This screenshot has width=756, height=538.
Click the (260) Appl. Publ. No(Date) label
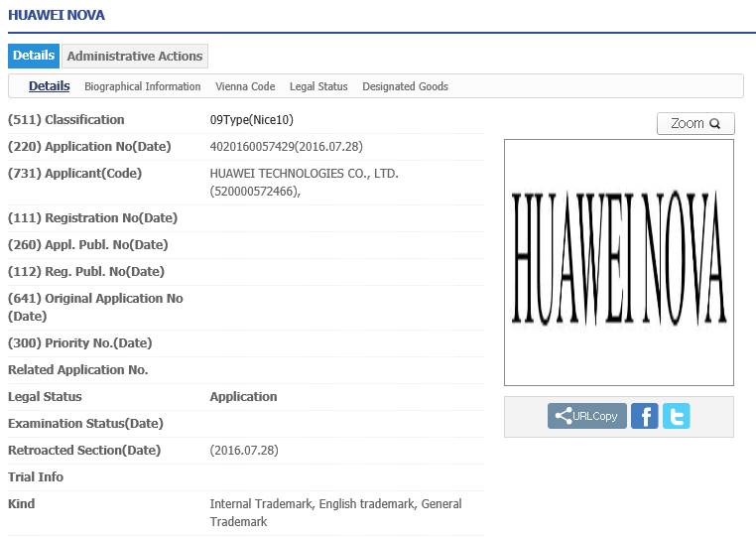pyautogui.click(x=88, y=244)
